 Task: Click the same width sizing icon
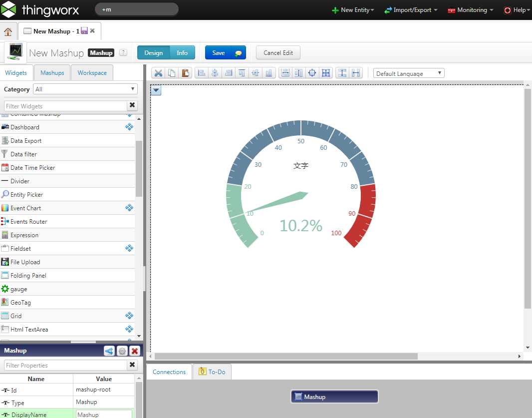click(x=355, y=73)
